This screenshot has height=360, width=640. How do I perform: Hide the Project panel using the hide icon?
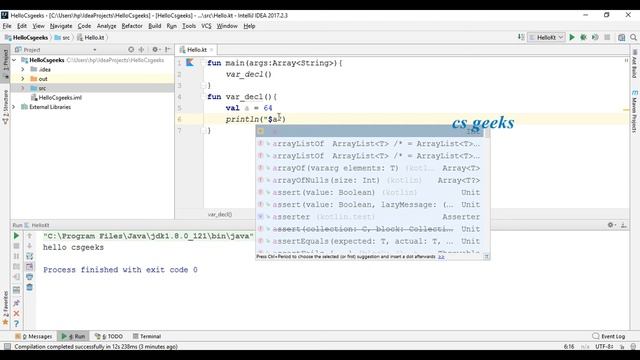(168, 49)
